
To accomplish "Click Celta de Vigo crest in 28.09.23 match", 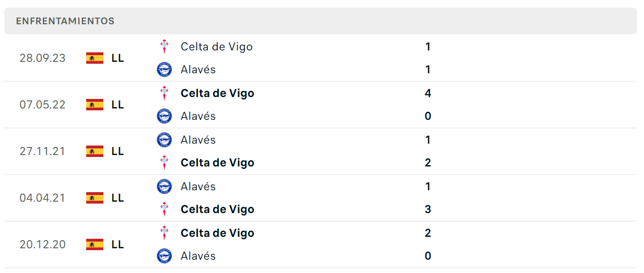I will click(x=164, y=47).
